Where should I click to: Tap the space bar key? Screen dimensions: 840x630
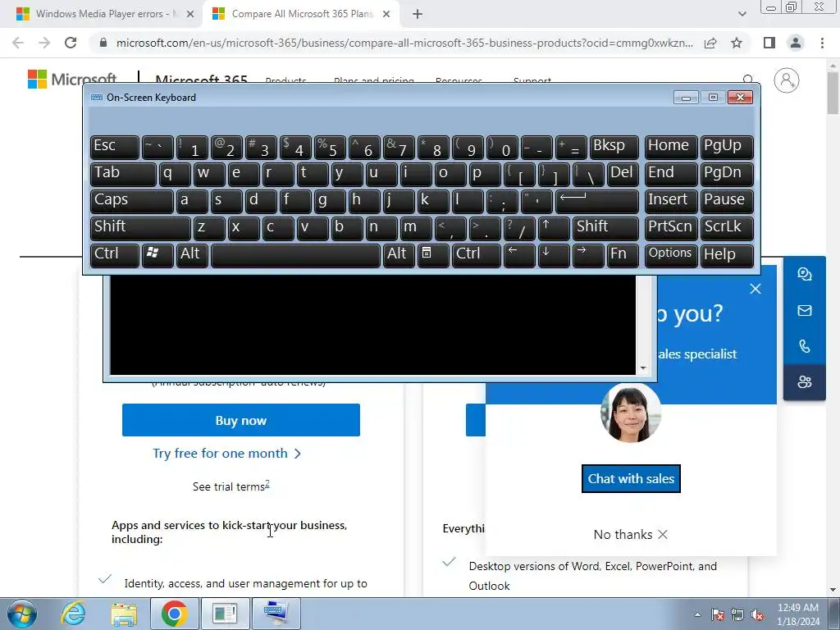295,255
